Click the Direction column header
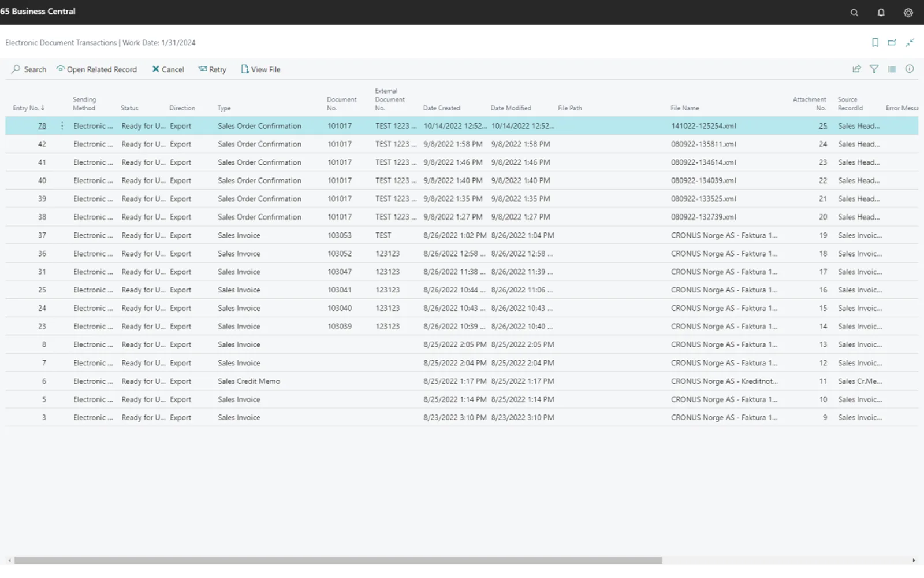 182,108
